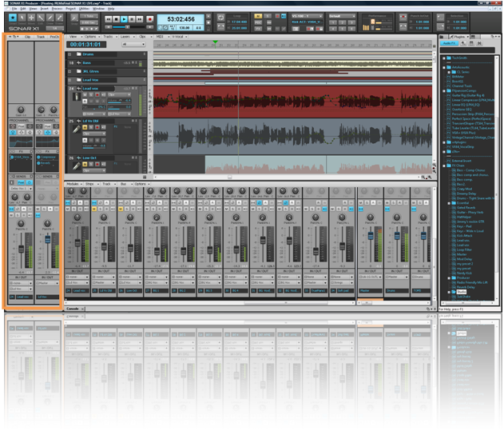
Task: Click the 00:01:31:01 timecode display
Action: (x=85, y=45)
